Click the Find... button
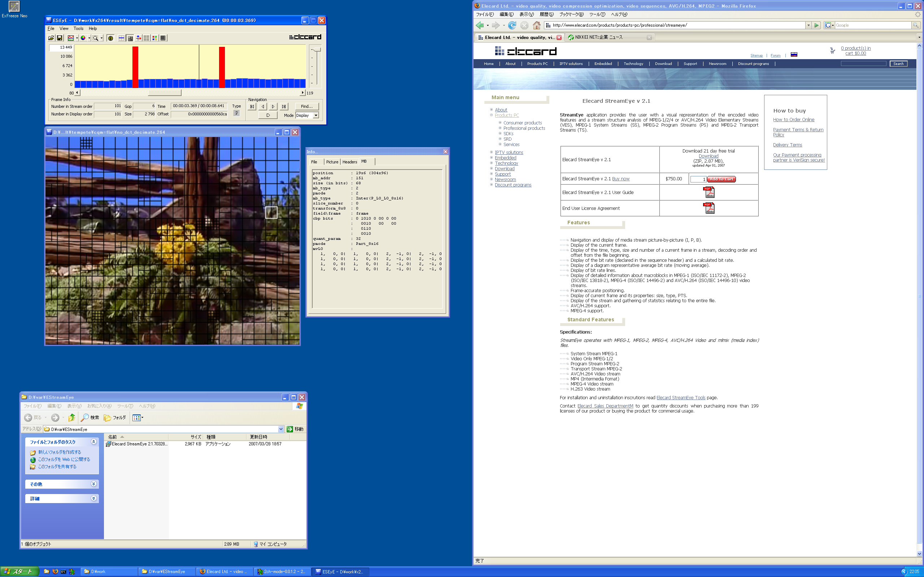Screen dimensions: 924x577 306,106
